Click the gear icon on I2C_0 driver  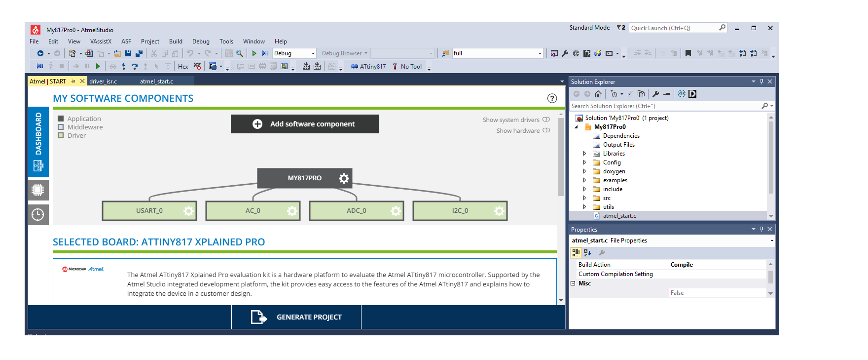(x=499, y=211)
